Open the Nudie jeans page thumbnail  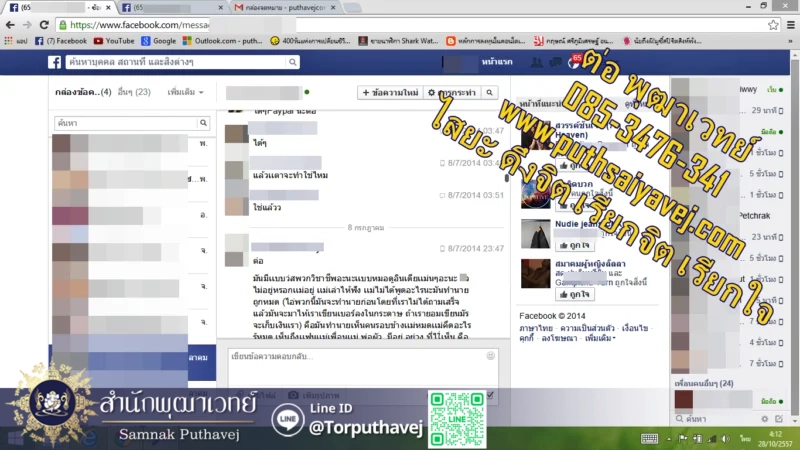click(535, 234)
